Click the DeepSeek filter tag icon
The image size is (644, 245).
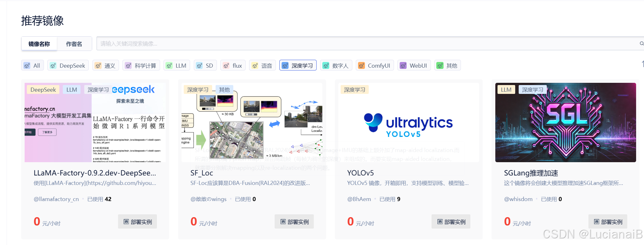(53, 65)
